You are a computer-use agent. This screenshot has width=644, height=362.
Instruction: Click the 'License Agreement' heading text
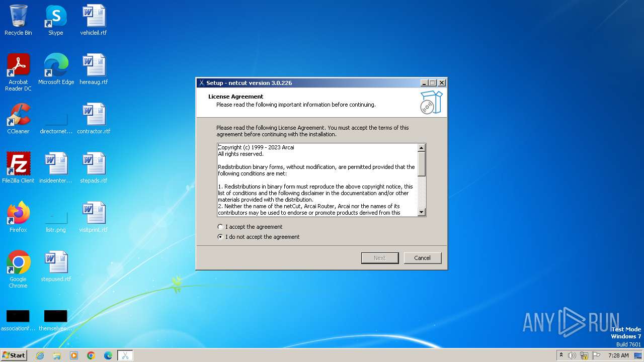coord(236,97)
